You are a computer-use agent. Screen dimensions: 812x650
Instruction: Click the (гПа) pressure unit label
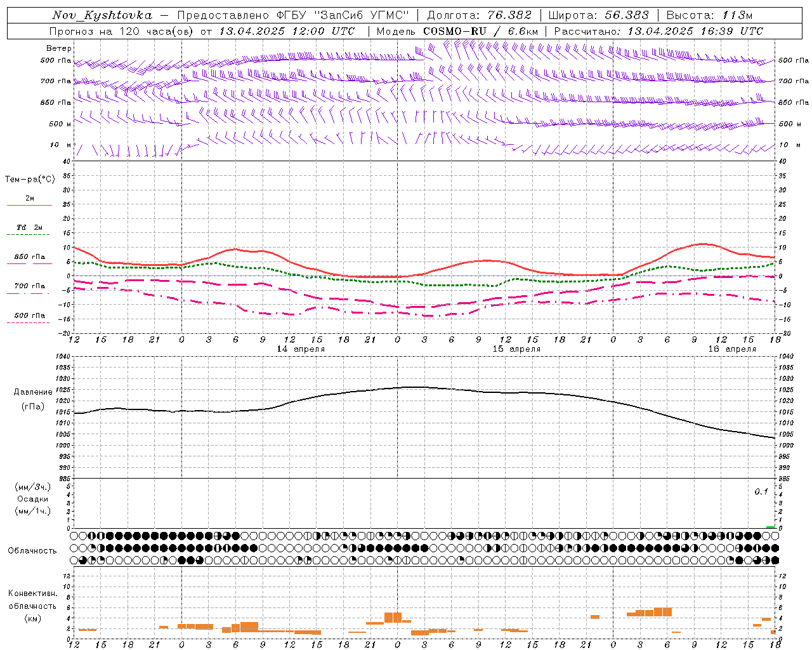pyautogui.click(x=33, y=407)
